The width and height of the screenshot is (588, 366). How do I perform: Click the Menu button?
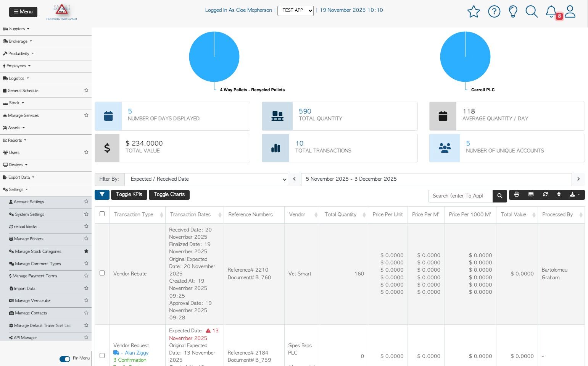23,12
